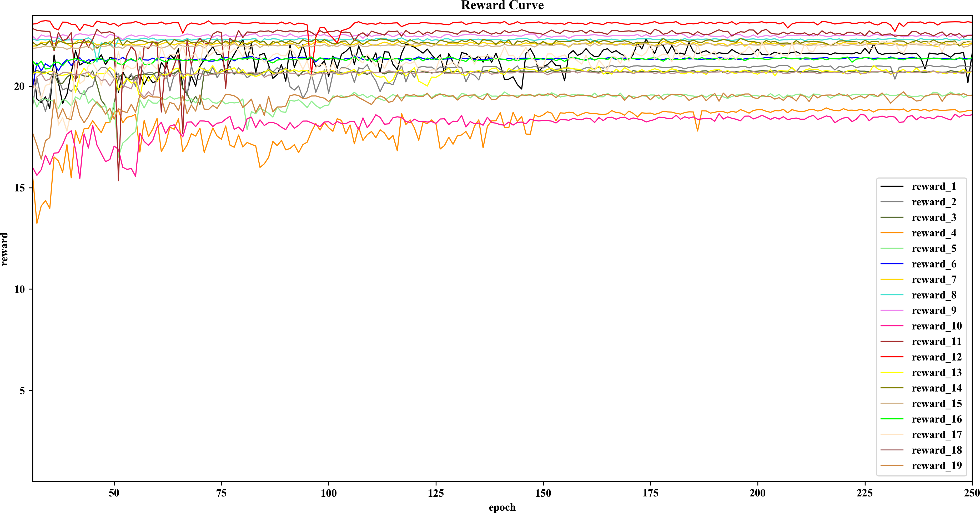Click the y-axis tick label 15

tap(19, 188)
